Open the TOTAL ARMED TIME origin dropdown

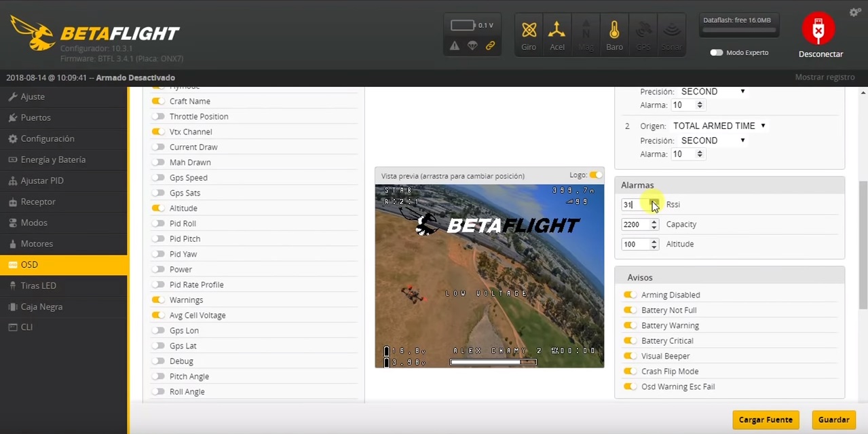click(718, 126)
